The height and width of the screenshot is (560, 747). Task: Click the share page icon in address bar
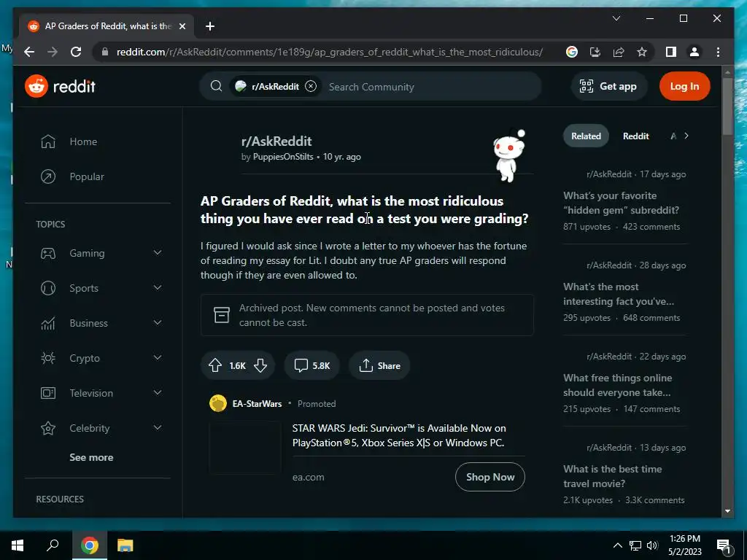[619, 52]
